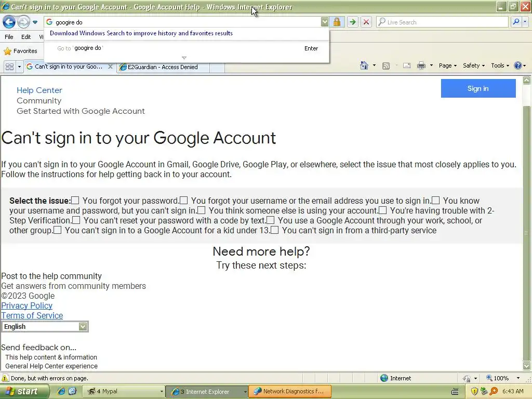Open the Terms of Service link
532x399 pixels.
32,315
